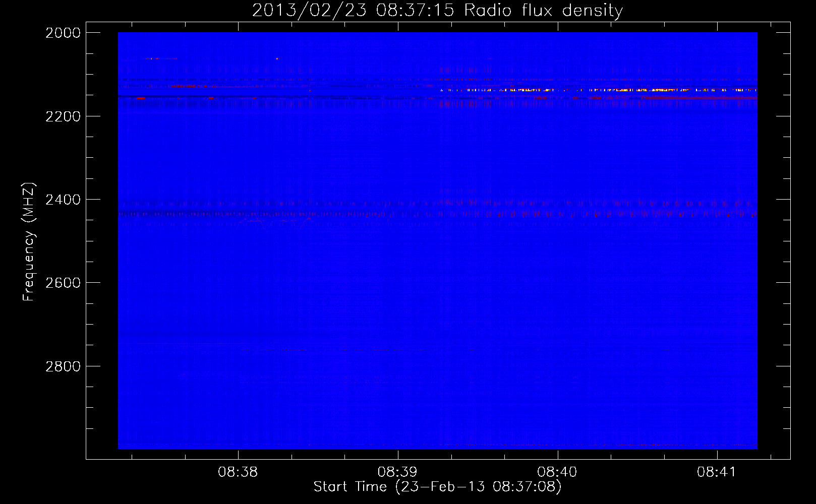Click the 'Frequency (MHZ)' axis label
This screenshot has width=816, height=504.
pyautogui.click(x=29, y=242)
